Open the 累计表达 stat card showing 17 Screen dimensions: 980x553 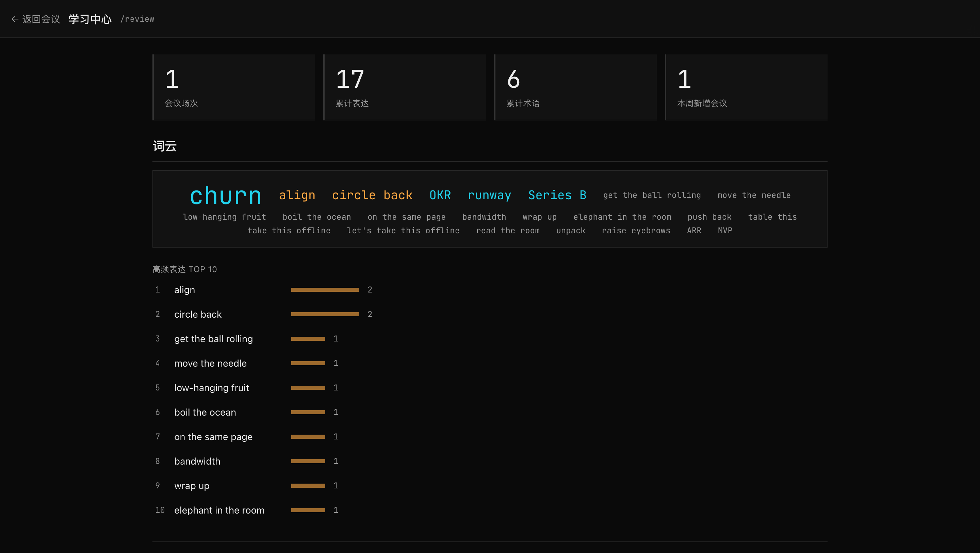pos(404,87)
